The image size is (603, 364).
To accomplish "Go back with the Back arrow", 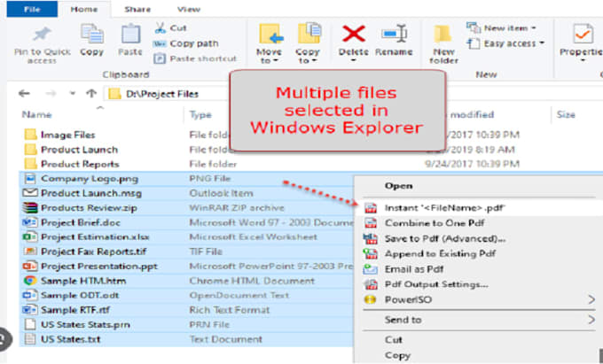I will pyautogui.click(x=24, y=93).
